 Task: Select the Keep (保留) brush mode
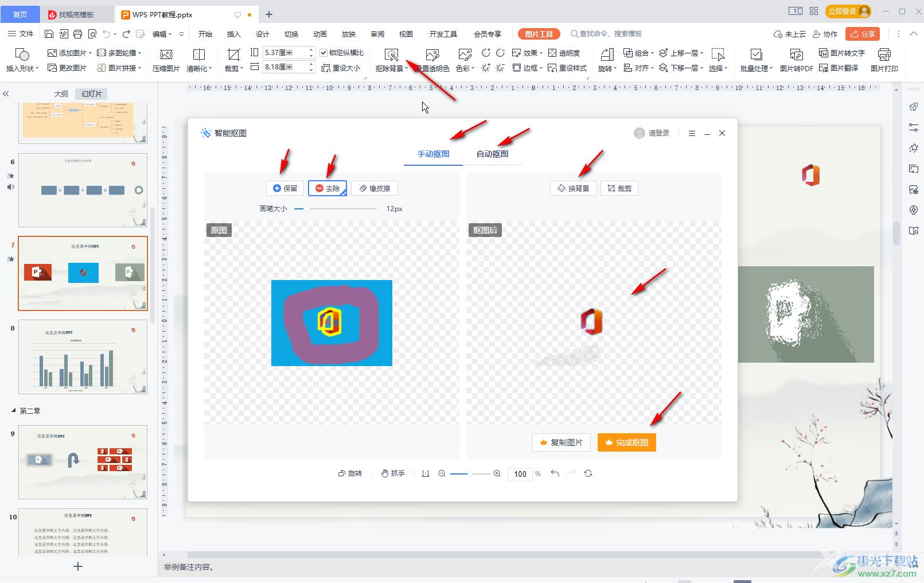[x=285, y=188]
